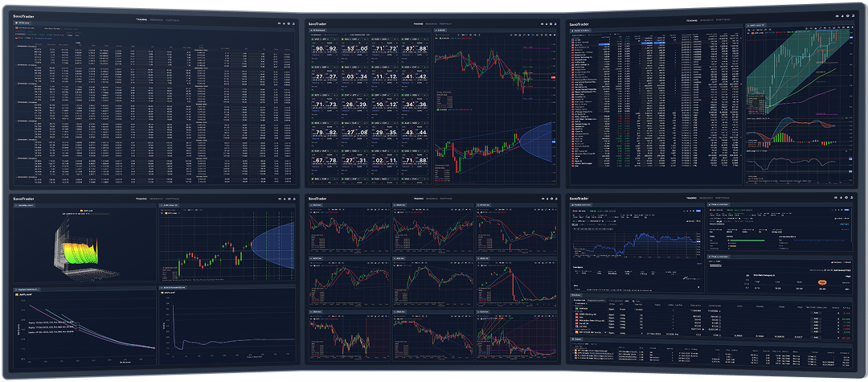Open settings gear icon in option chain window
Image resolution: width=868 pixels, height=382 pixels.
[x=289, y=23]
